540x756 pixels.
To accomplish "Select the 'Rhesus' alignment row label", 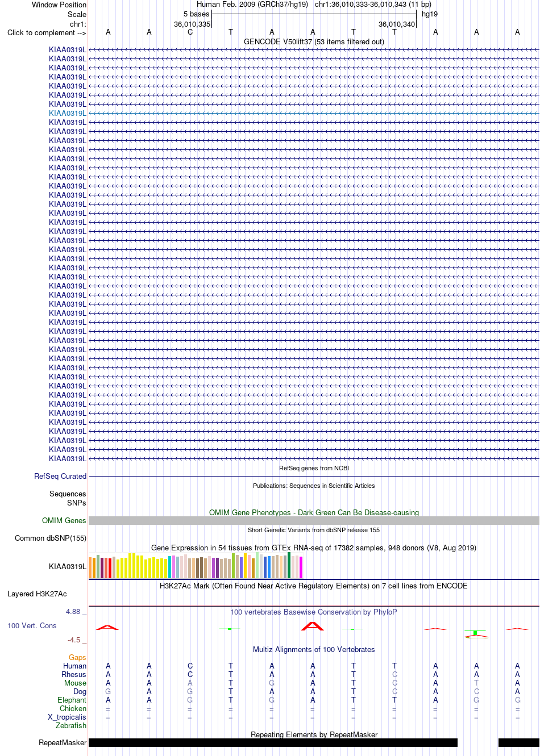I will click(74, 674).
